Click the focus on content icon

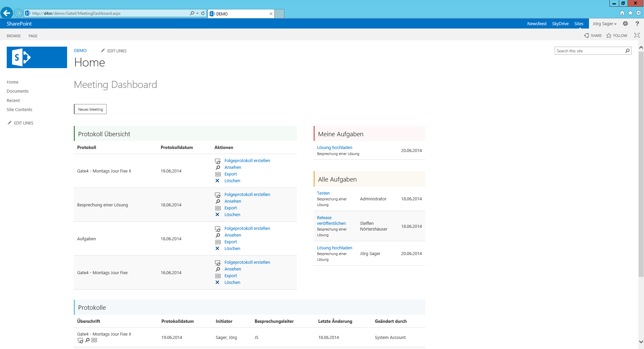point(637,35)
